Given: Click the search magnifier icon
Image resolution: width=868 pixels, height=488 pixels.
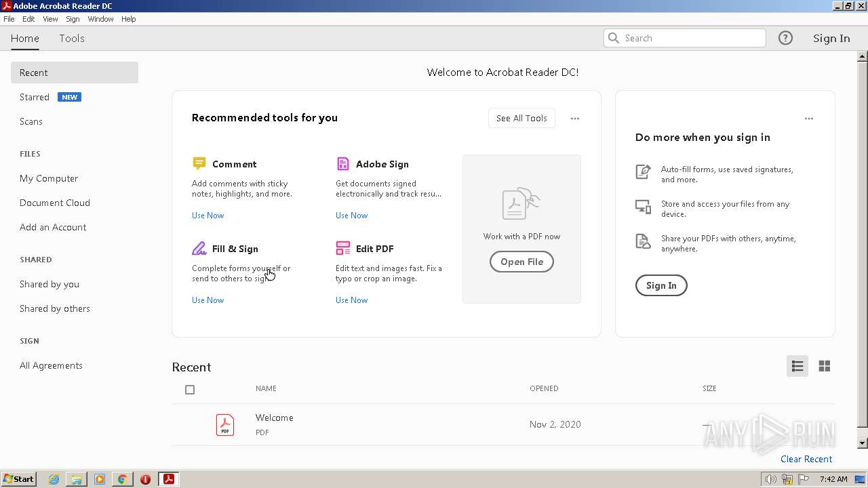Looking at the screenshot, I should pyautogui.click(x=614, y=38).
